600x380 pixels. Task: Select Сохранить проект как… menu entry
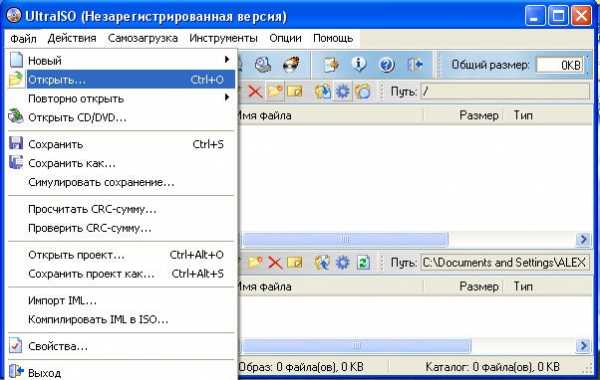point(121,274)
